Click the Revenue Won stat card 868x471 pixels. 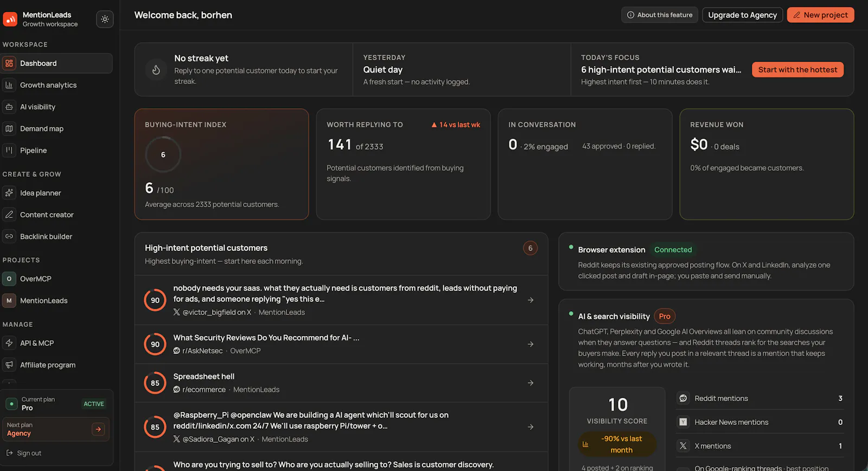click(x=767, y=164)
